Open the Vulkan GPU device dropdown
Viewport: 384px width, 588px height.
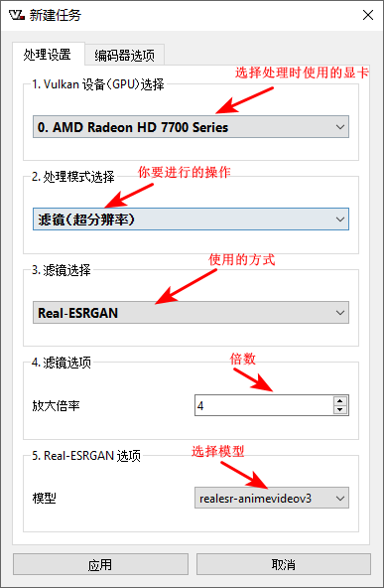[x=191, y=127]
